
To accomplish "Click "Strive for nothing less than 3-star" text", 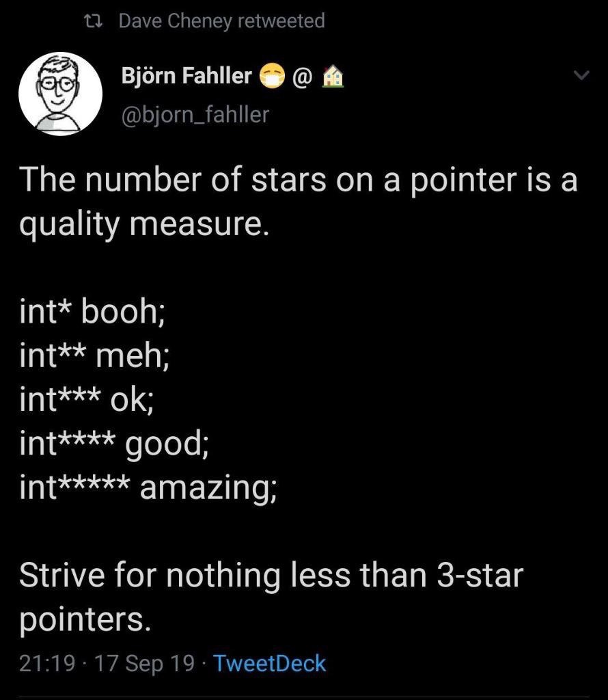I will click(x=271, y=575).
